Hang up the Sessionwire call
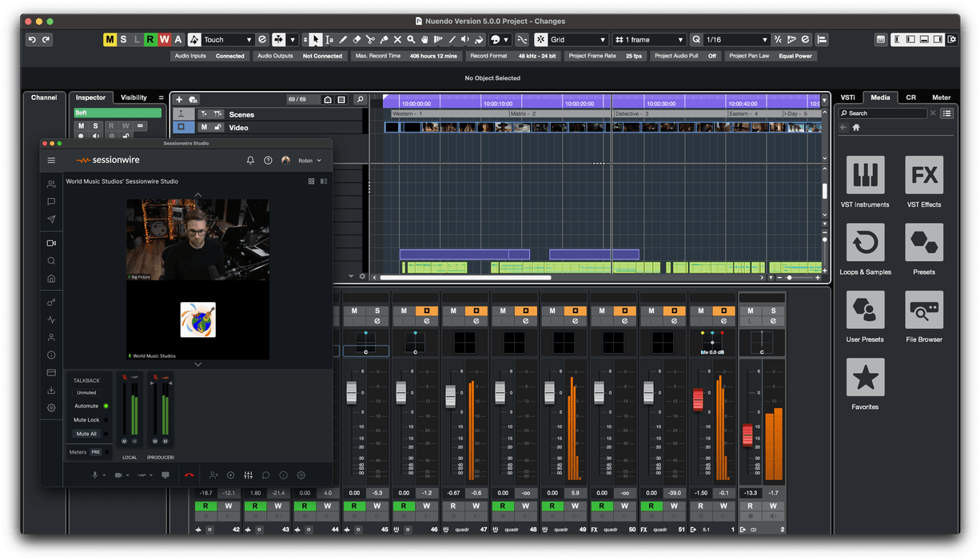This screenshot has height=560, width=980. (190, 475)
